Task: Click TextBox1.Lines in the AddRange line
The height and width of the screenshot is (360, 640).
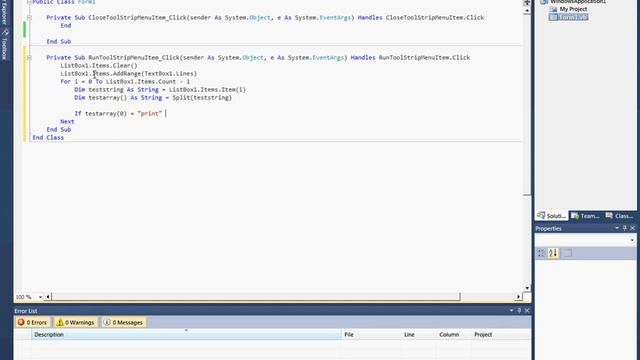Action: coord(169,73)
